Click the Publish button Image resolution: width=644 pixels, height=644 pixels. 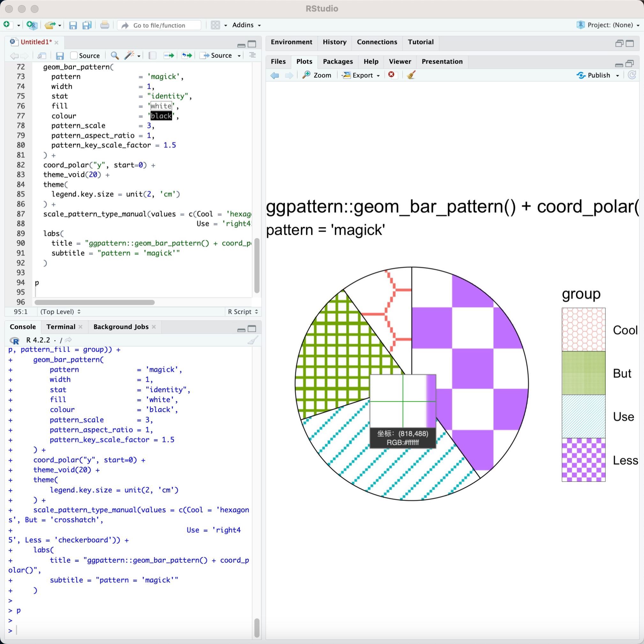click(x=598, y=75)
